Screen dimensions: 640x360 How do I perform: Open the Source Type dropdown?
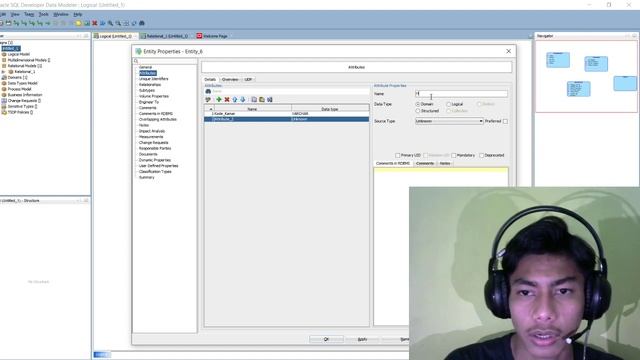(449, 121)
